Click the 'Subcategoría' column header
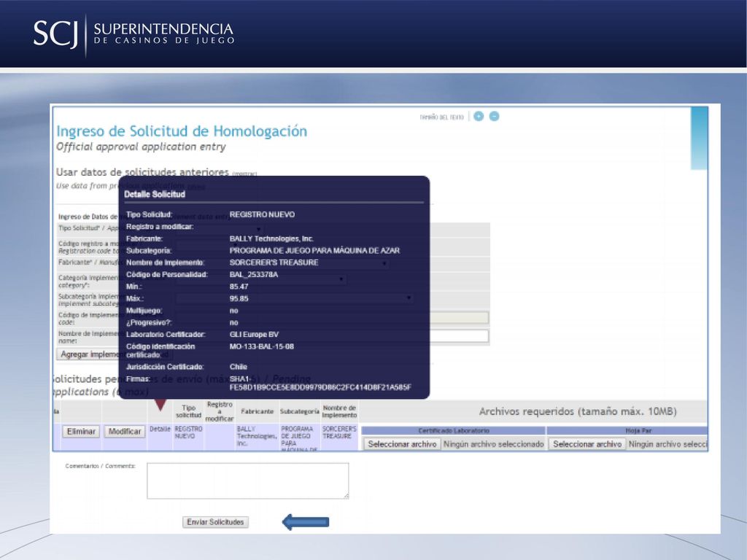747x560 pixels. point(299,411)
